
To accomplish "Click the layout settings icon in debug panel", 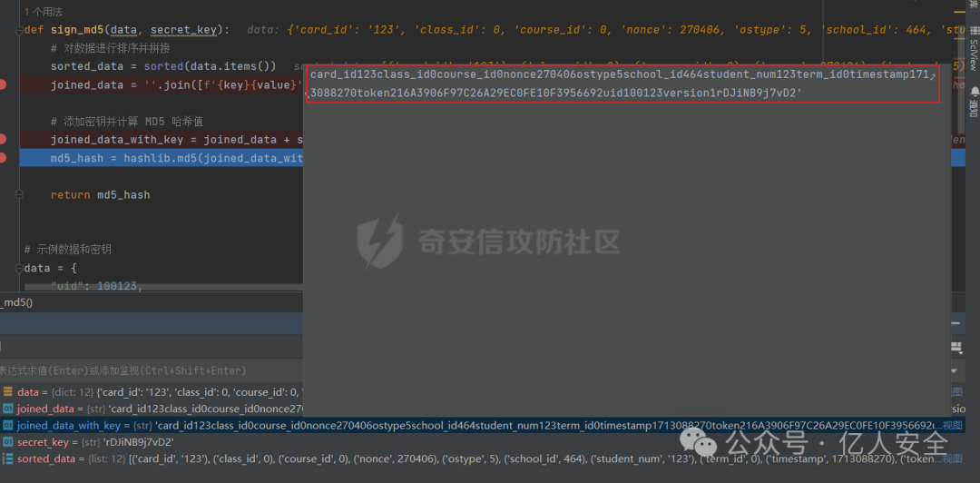I will [x=955, y=347].
